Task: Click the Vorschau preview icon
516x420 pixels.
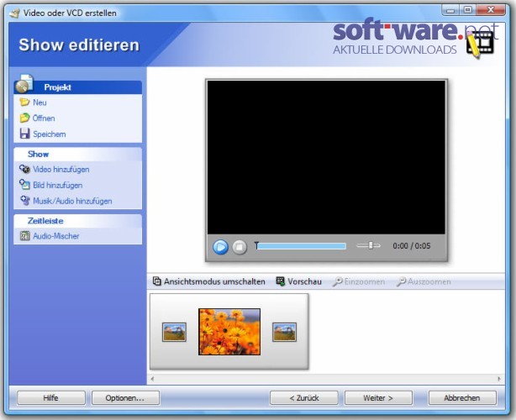Action: [281, 281]
